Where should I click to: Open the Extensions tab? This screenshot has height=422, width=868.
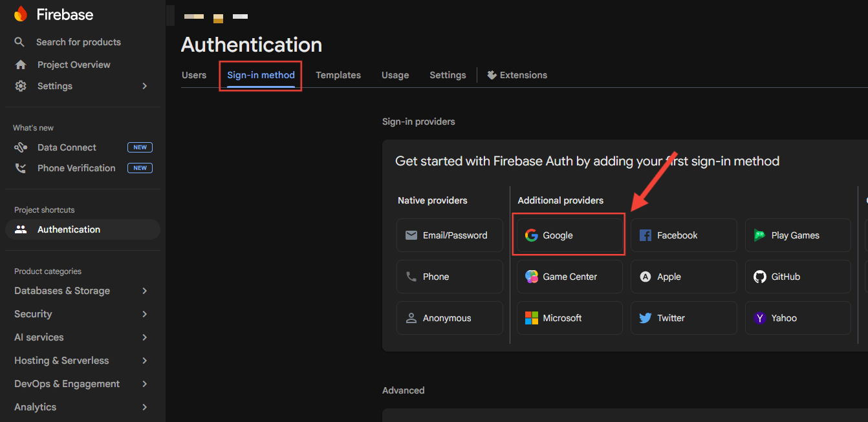[x=517, y=75]
